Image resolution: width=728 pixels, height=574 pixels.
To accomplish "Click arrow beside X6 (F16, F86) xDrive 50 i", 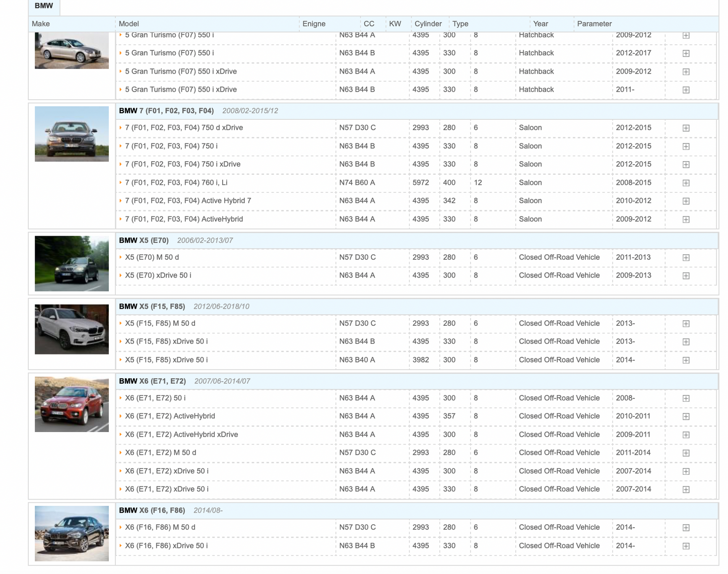I will 121,546.
